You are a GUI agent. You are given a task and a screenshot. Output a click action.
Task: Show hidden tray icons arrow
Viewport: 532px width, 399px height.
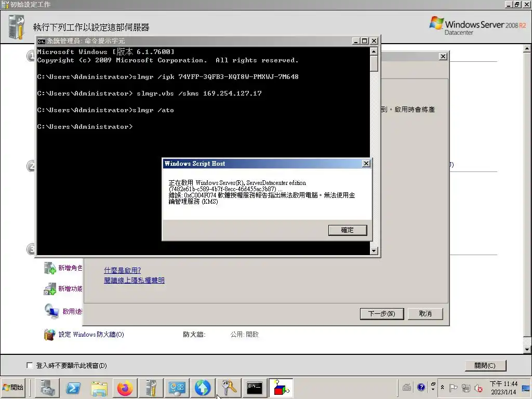(x=443, y=387)
